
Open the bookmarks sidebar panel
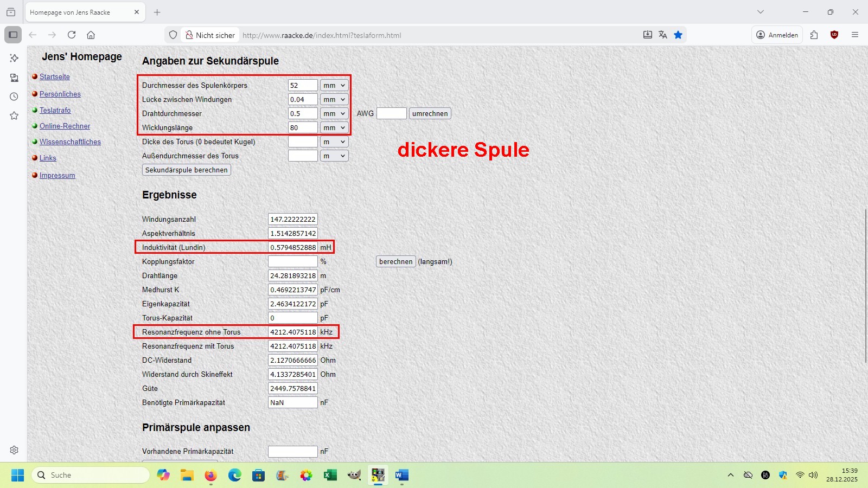(14, 115)
